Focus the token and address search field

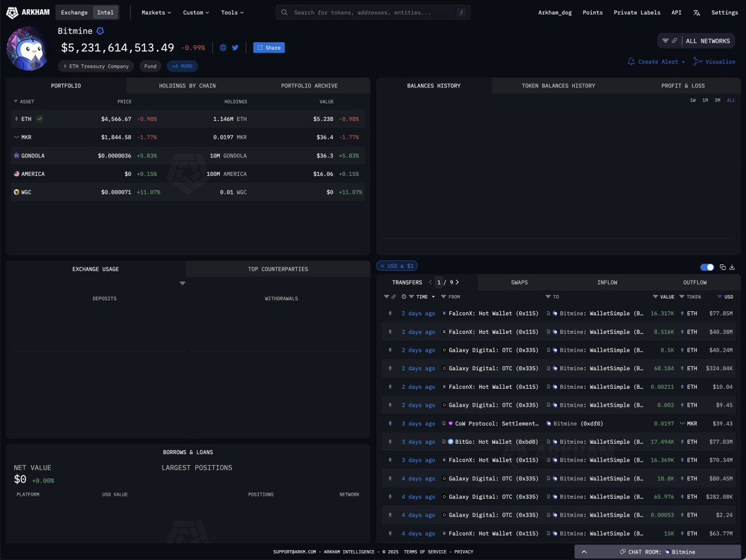(373, 12)
